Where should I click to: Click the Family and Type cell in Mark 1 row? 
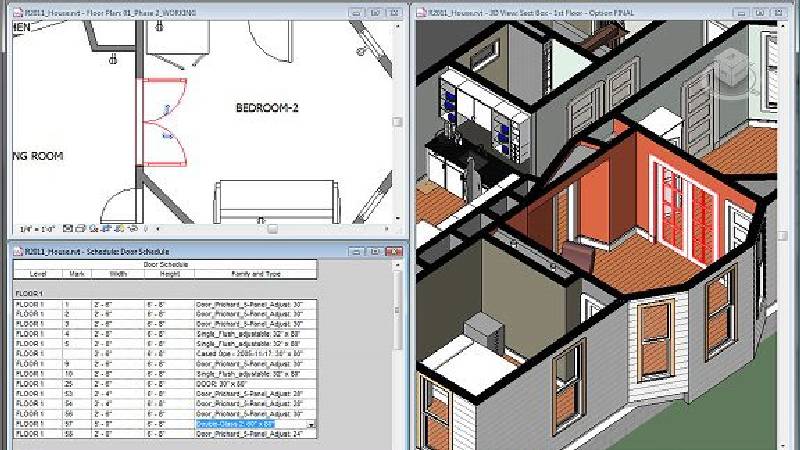click(256, 304)
